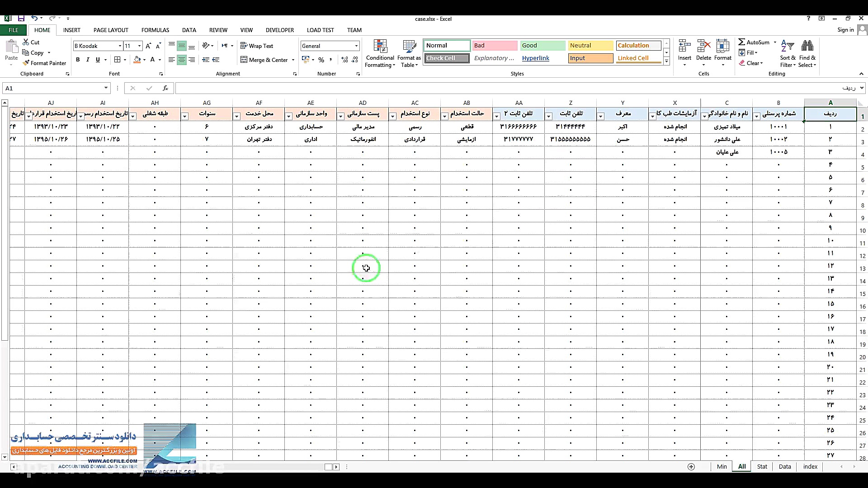Open the filter dropdown on the محل خدمت column
This screenshot has height=488, width=868.
[236, 117]
